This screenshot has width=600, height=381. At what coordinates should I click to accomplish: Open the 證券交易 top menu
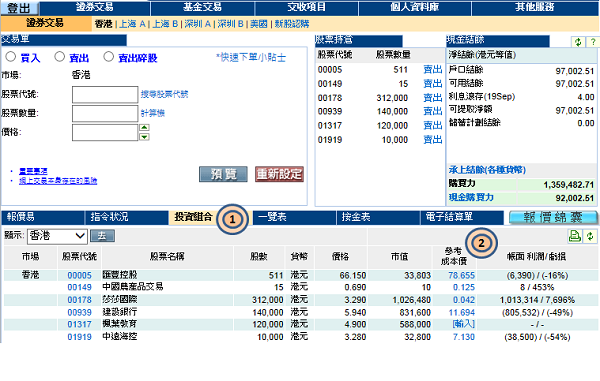point(95,7)
